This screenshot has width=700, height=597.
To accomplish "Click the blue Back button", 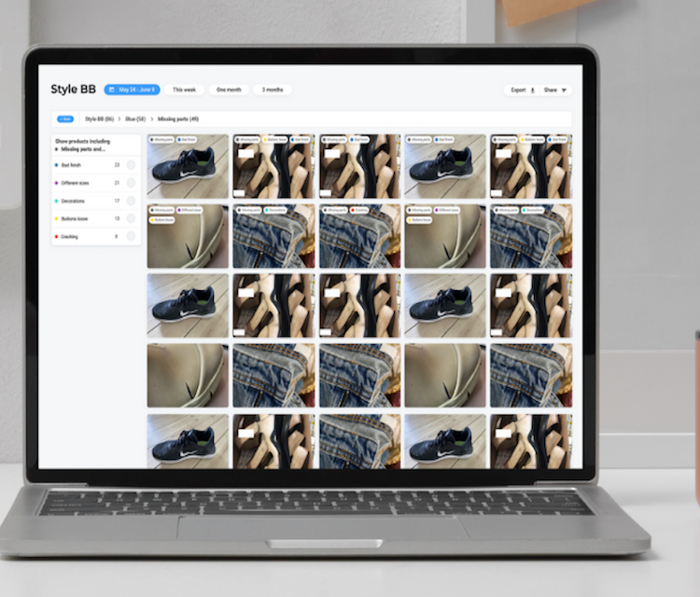I will click(65, 119).
